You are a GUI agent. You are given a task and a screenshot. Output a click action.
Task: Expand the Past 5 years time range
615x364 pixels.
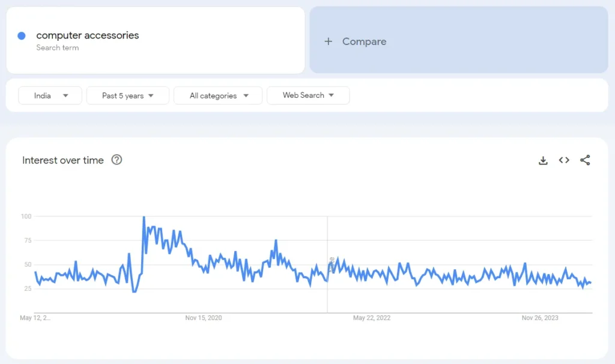point(127,96)
